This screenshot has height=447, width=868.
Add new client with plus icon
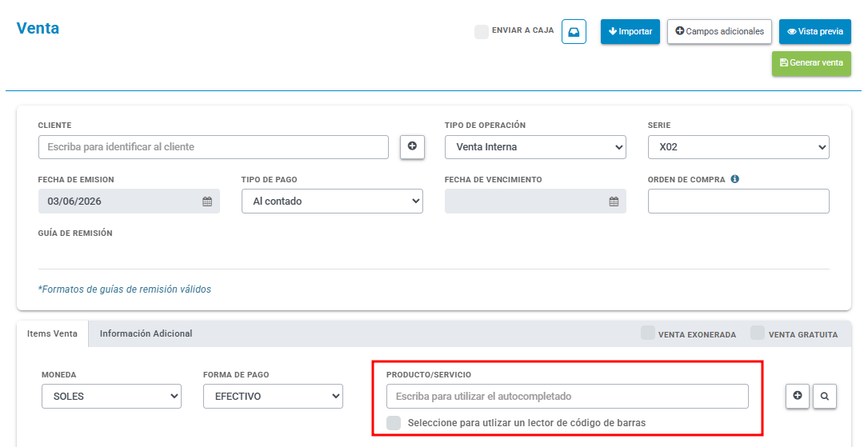(413, 146)
